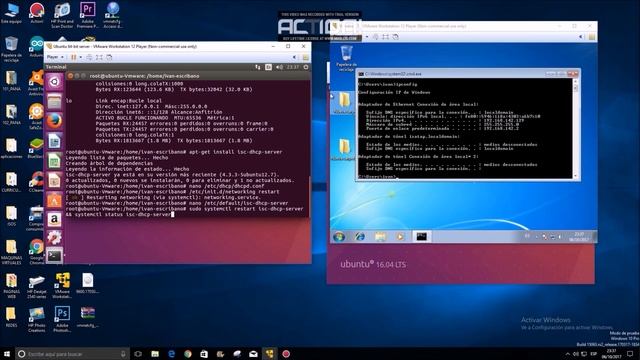Open Adobe Premiere Pro desktop shortcut
This screenshot has height=360, width=640.
pos(87,15)
